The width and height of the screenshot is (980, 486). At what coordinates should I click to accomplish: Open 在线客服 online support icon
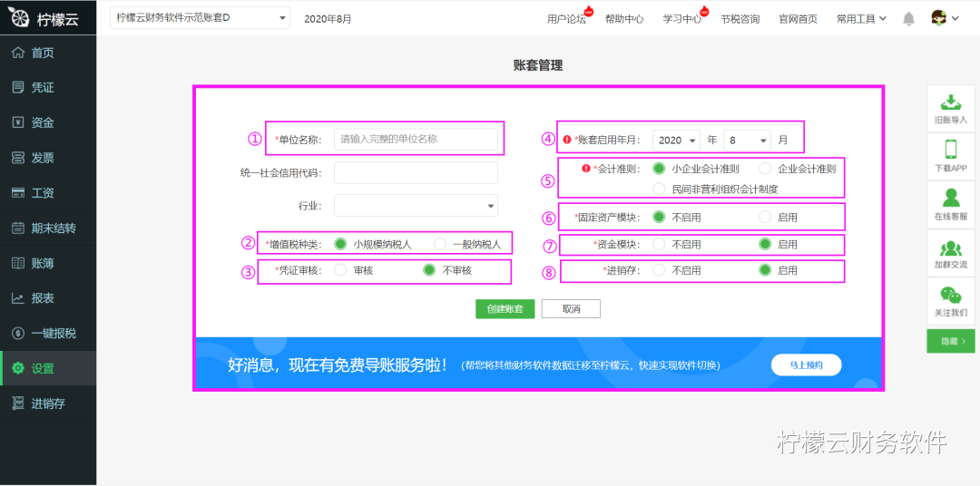[951, 198]
